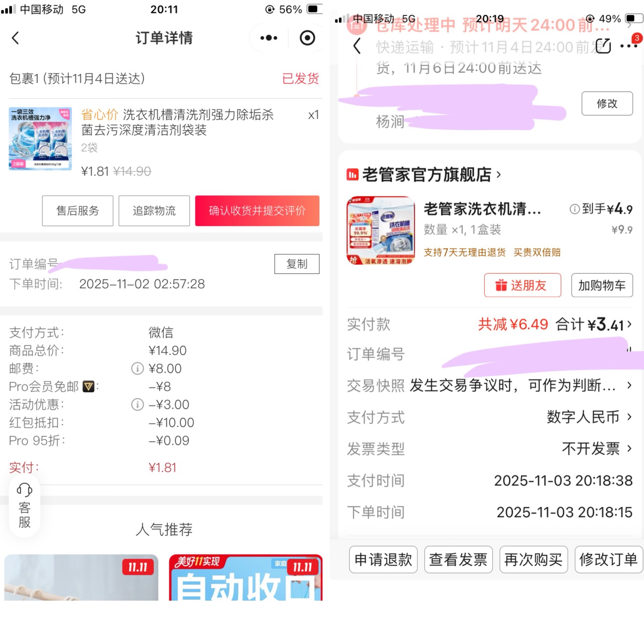Screen dimensions: 644x644
Task: Tap the back arrow on the 老管家 order page
Action: click(x=357, y=45)
